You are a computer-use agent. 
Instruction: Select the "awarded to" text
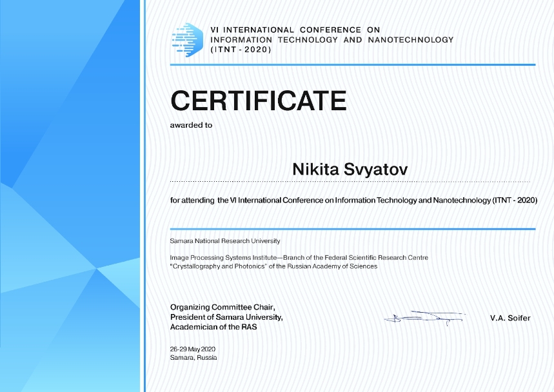coord(191,125)
